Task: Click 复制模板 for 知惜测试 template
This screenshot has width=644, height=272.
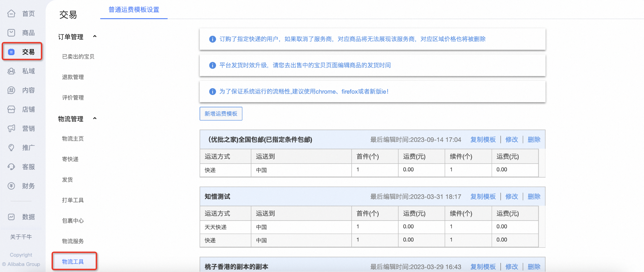Action: click(483, 197)
